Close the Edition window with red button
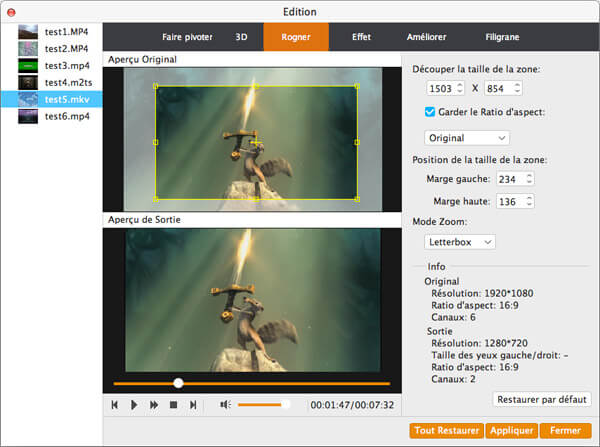 [11, 12]
